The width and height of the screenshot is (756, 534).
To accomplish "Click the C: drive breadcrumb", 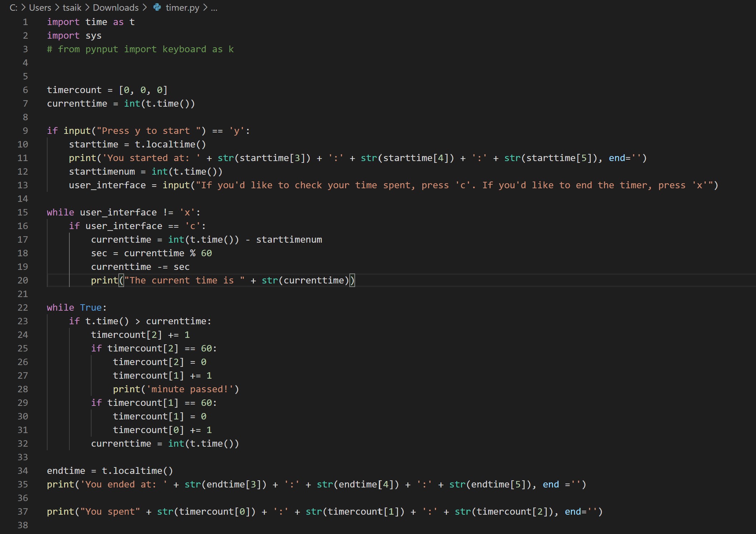I will (14, 8).
